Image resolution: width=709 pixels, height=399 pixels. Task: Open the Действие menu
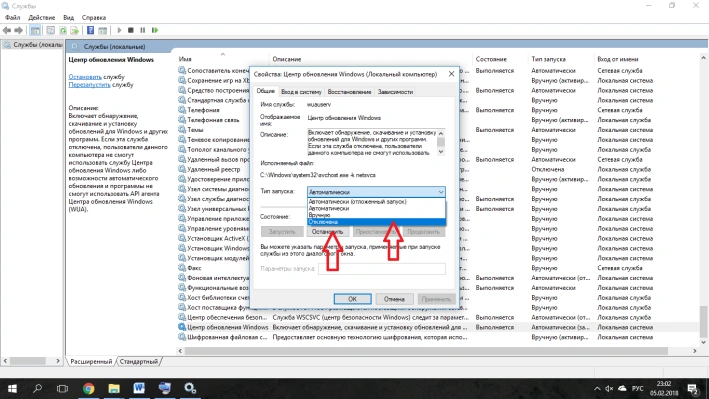42,18
